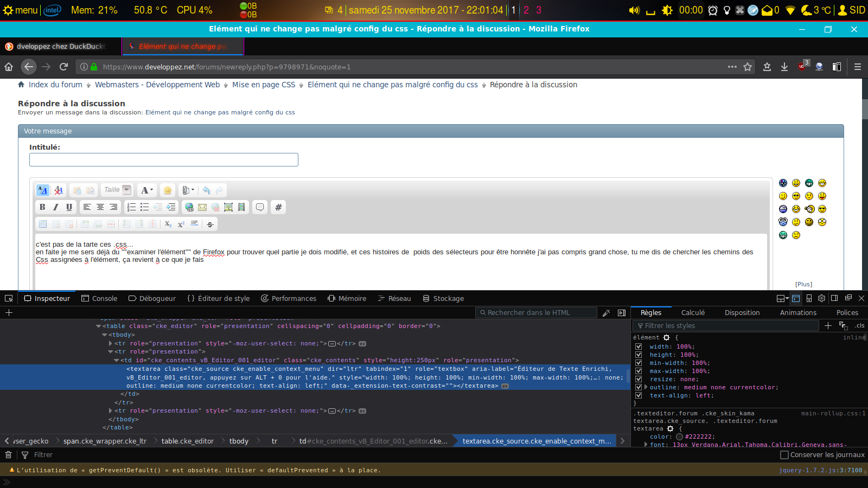Switch to the Console devtools tab
The height and width of the screenshot is (488, 868).
(x=99, y=298)
